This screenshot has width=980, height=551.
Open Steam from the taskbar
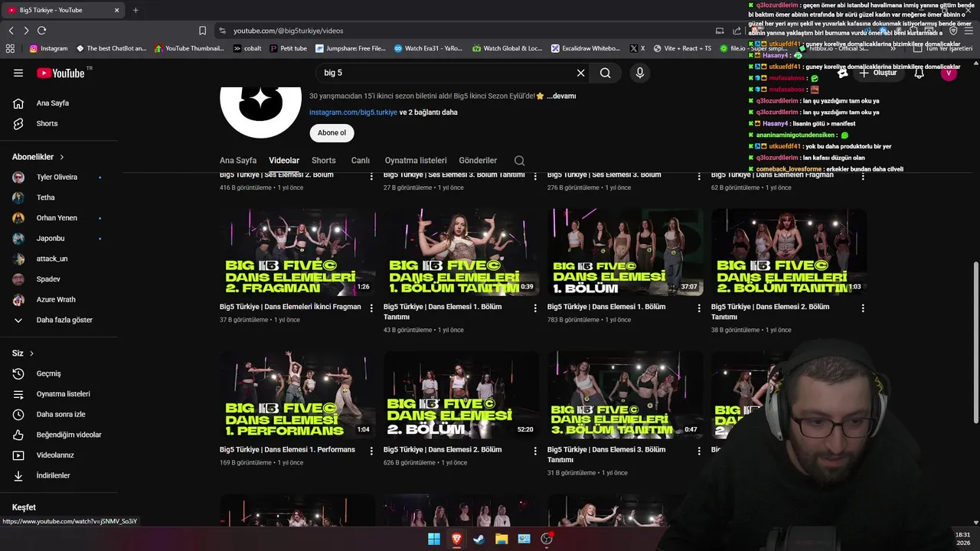pyautogui.click(x=479, y=539)
